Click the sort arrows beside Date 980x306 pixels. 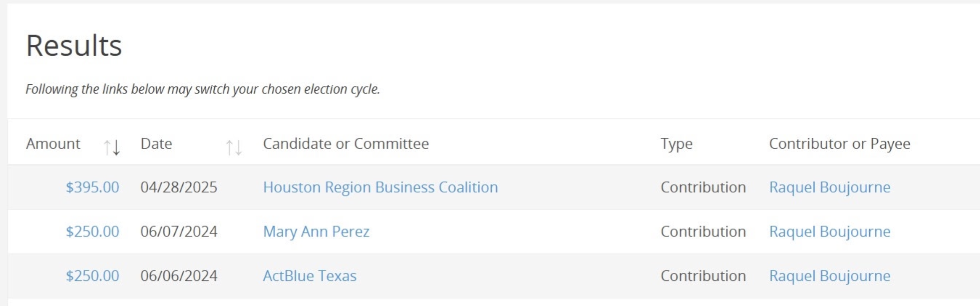[234, 148]
